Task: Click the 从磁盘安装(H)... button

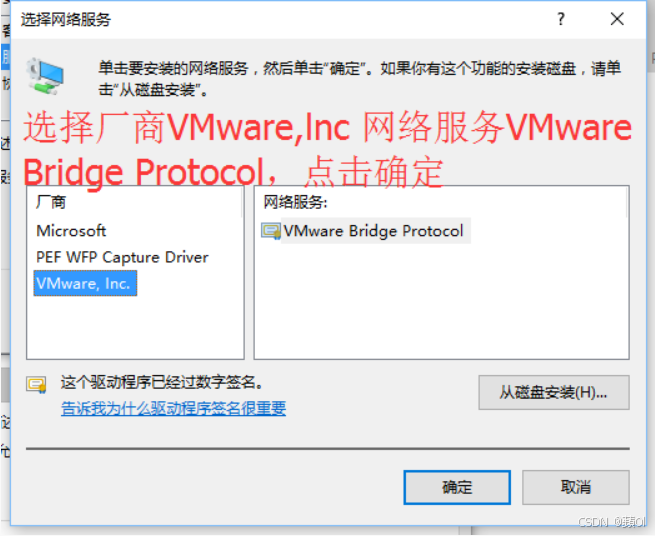Action: click(553, 392)
